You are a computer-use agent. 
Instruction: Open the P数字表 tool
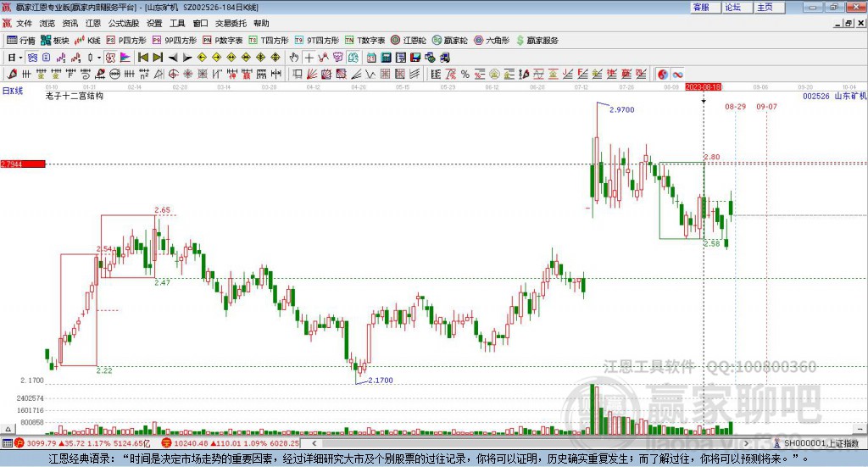[x=223, y=41]
